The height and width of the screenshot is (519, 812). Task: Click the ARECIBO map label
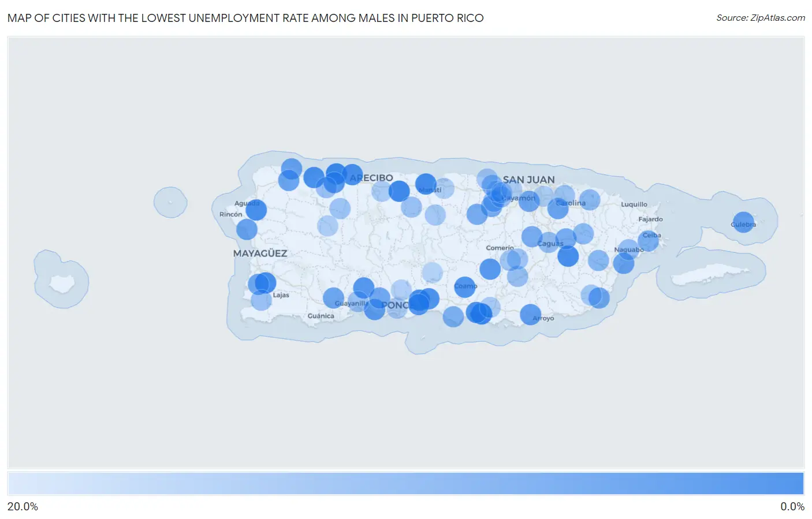(371, 178)
